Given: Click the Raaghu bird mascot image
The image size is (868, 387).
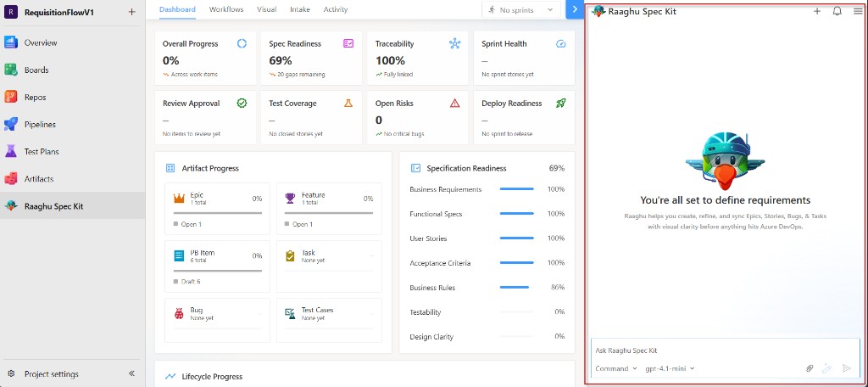Looking at the screenshot, I should coord(726,160).
